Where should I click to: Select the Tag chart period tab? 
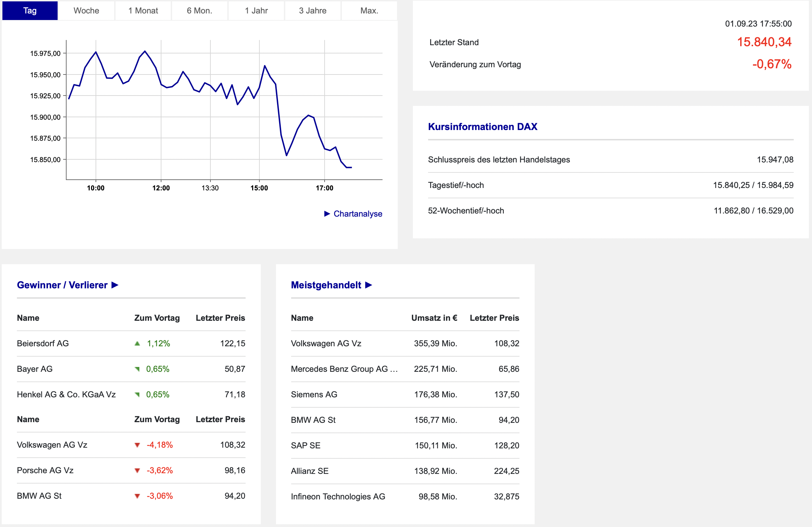tap(30, 11)
